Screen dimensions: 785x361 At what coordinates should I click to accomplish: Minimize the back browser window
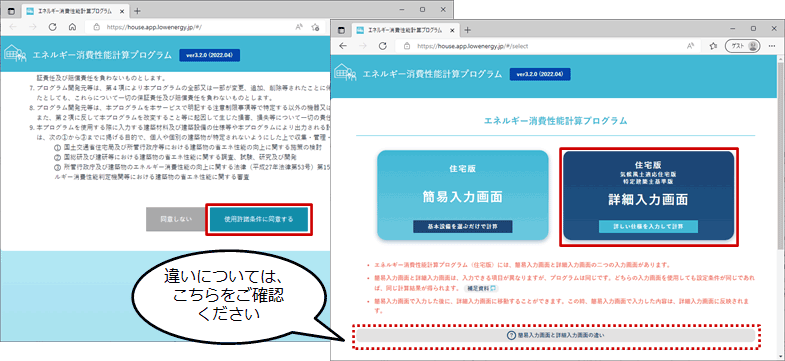403,10
